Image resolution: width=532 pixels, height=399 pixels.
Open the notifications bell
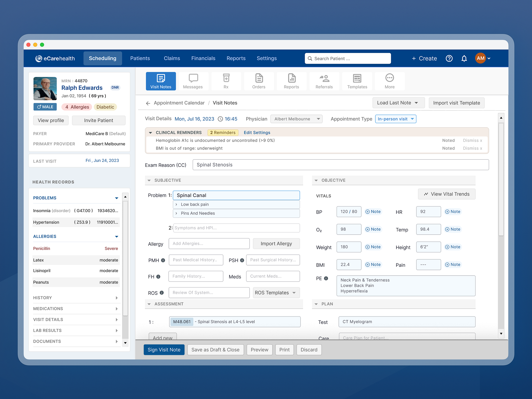point(464,58)
